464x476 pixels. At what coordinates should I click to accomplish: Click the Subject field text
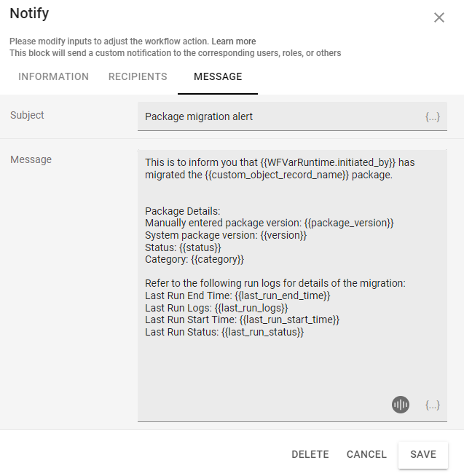click(199, 116)
